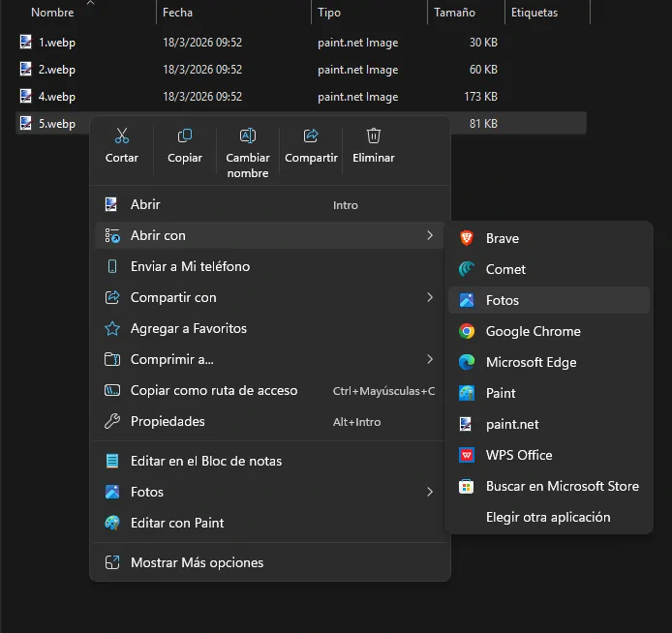The width and height of the screenshot is (672, 633).
Task: Expand the Compartir con submenu arrow
Action: point(430,297)
